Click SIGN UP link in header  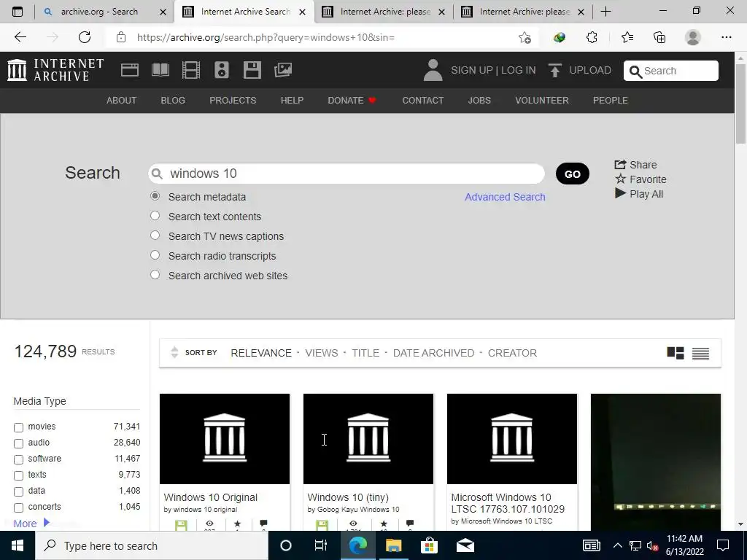coord(472,71)
